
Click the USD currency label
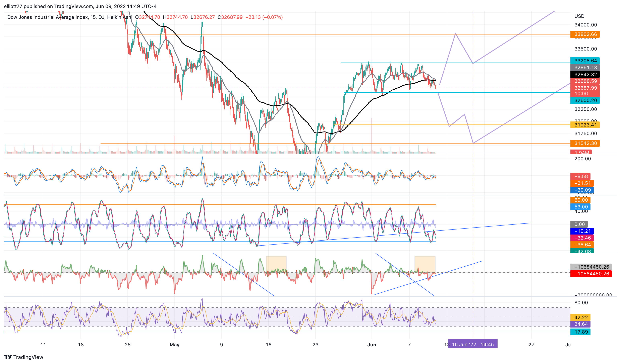(x=579, y=16)
